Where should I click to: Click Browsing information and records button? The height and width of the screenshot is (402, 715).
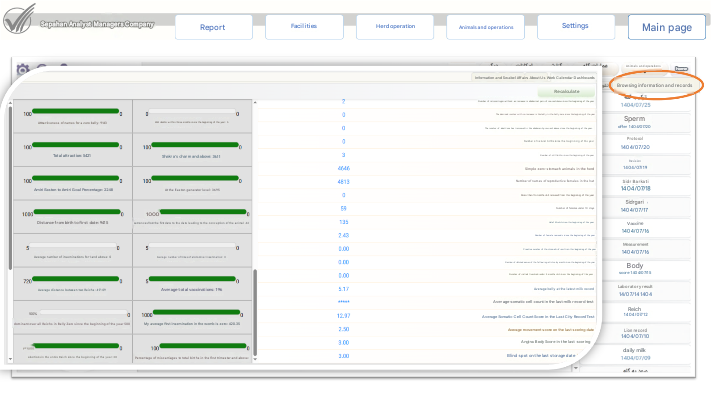pos(654,85)
